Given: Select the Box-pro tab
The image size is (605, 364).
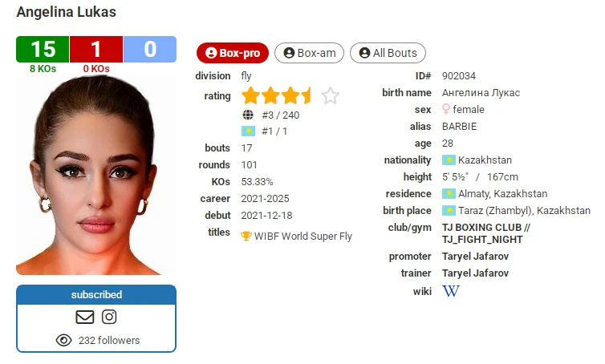Looking at the screenshot, I should click(232, 53).
